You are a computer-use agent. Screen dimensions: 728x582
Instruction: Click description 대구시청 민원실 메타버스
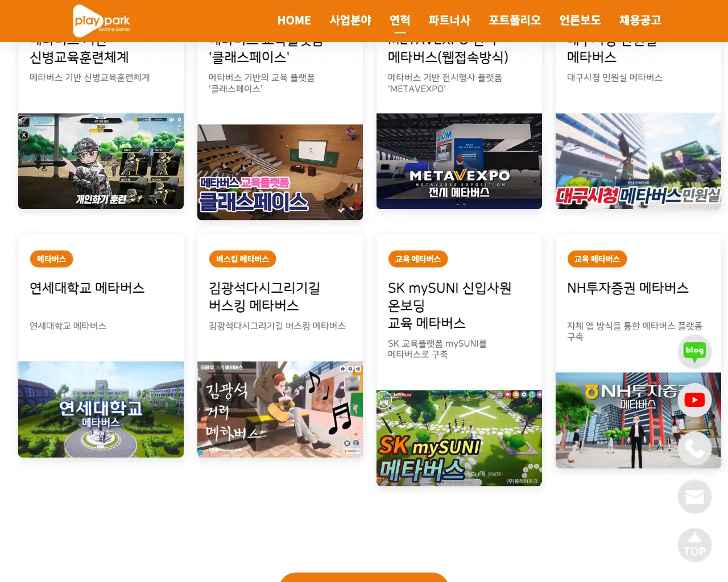point(615,78)
